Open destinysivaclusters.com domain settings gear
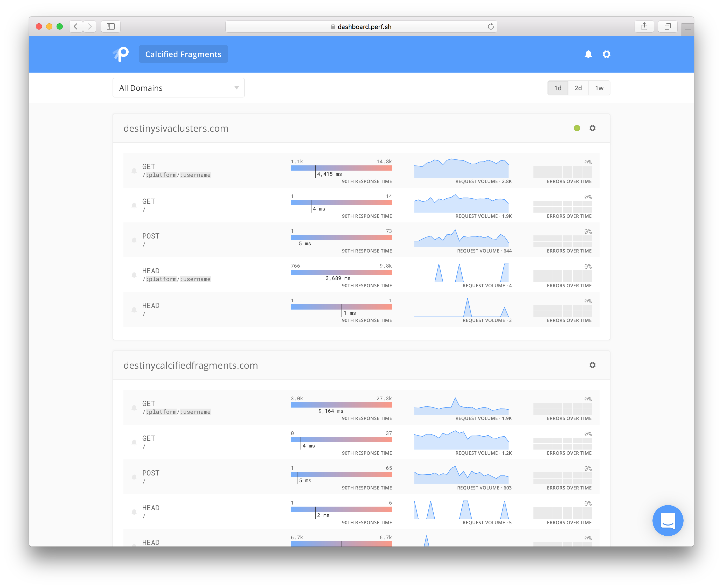723x588 pixels. click(x=592, y=128)
